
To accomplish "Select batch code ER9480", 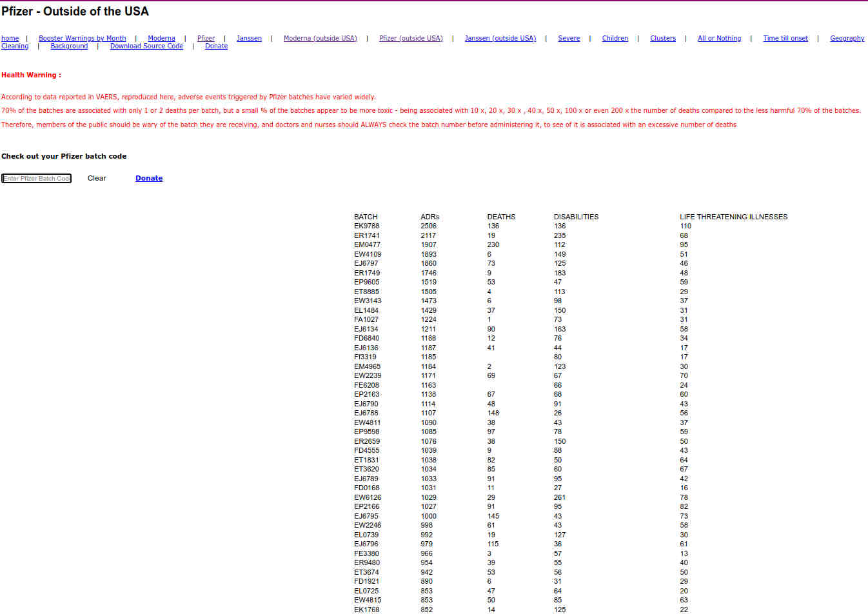I will [x=367, y=563].
